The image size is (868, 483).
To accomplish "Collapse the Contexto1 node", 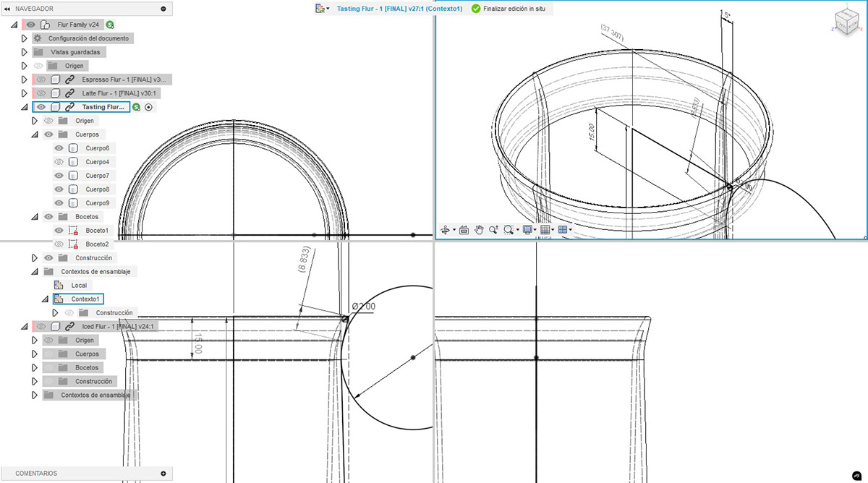I will tap(45, 299).
